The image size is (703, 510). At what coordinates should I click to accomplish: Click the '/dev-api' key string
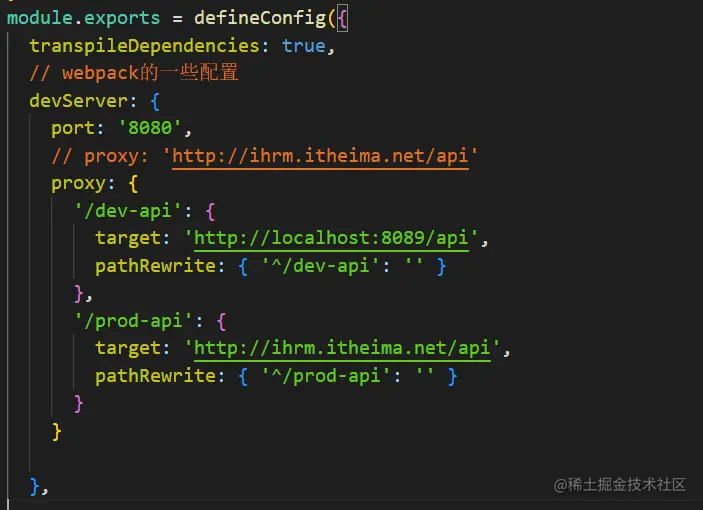(128, 211)
